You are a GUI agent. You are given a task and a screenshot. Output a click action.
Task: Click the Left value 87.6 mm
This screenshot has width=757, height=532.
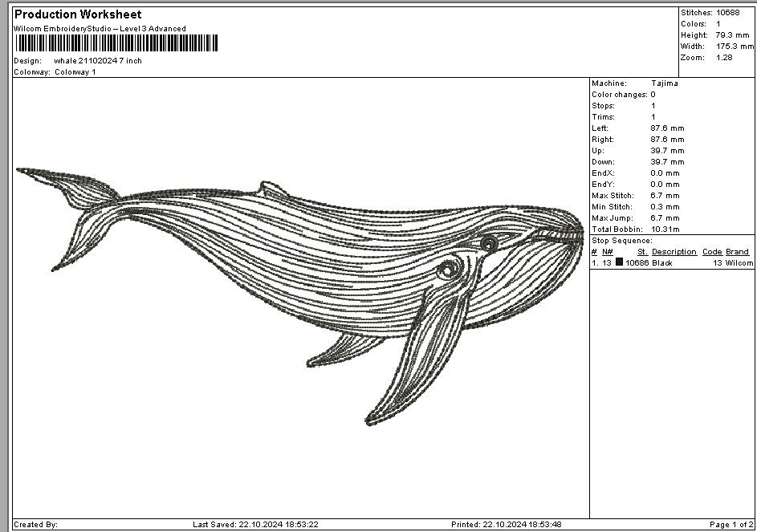pos(667,128)
